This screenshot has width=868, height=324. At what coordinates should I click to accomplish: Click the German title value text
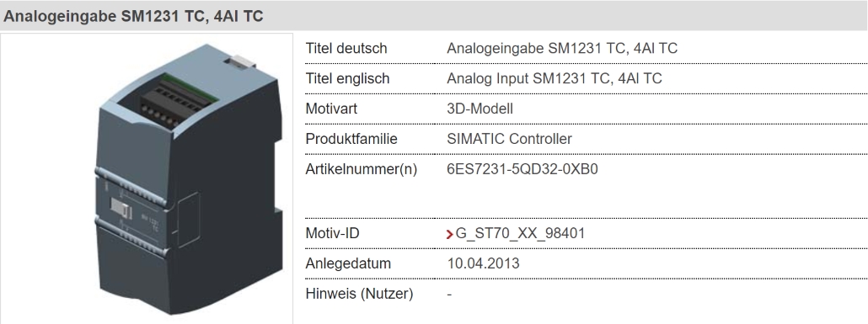point(562,49)
